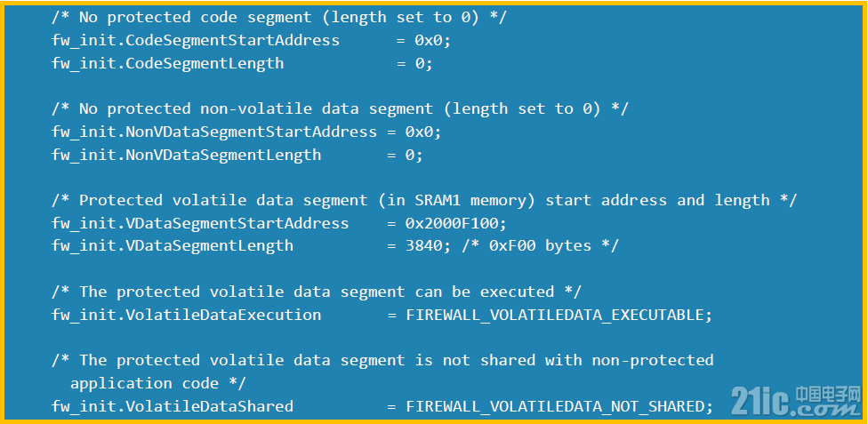Screen dimensions: 868x424
Task: Click the fw_init.VDataSegmentLength line
Action: tap(335, 245)
